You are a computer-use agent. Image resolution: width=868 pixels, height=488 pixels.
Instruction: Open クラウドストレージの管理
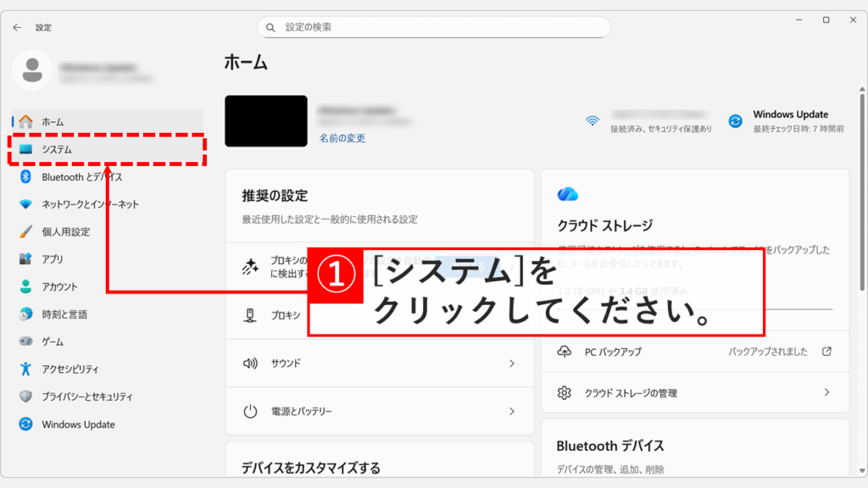[694, 392]
